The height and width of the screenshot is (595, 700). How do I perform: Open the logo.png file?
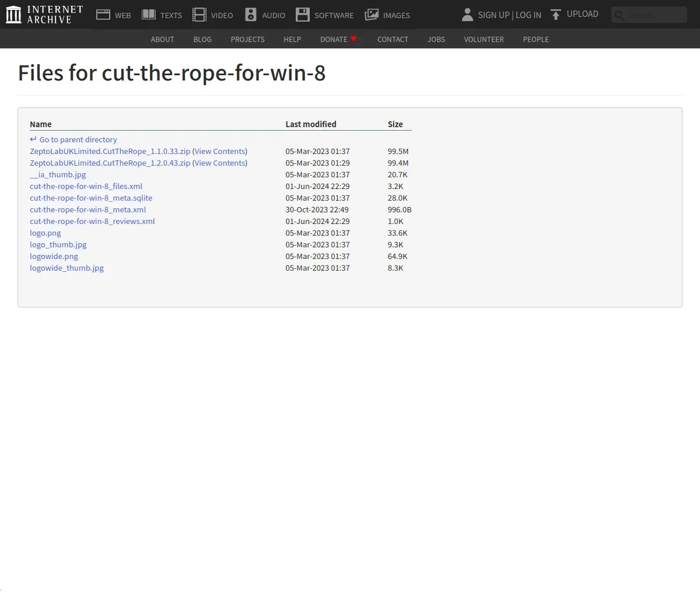pyautogui.click(x=45, y=233)
